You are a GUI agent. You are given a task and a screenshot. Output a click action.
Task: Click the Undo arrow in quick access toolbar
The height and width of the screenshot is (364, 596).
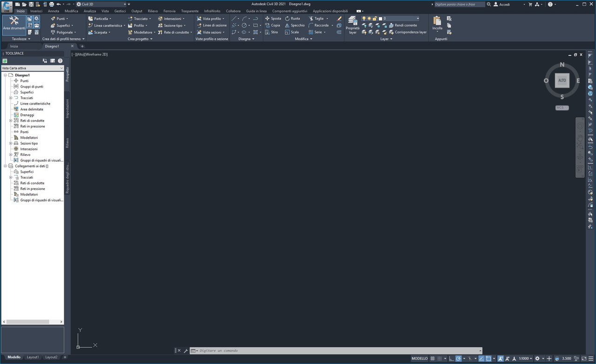pyautogui.click(x=58, y=4)
